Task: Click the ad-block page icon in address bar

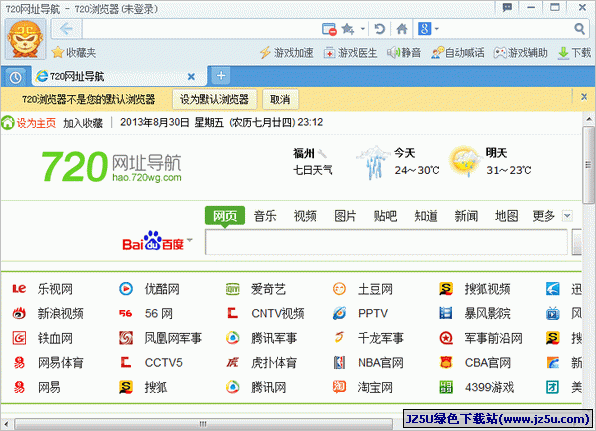Action: (329, 29)
